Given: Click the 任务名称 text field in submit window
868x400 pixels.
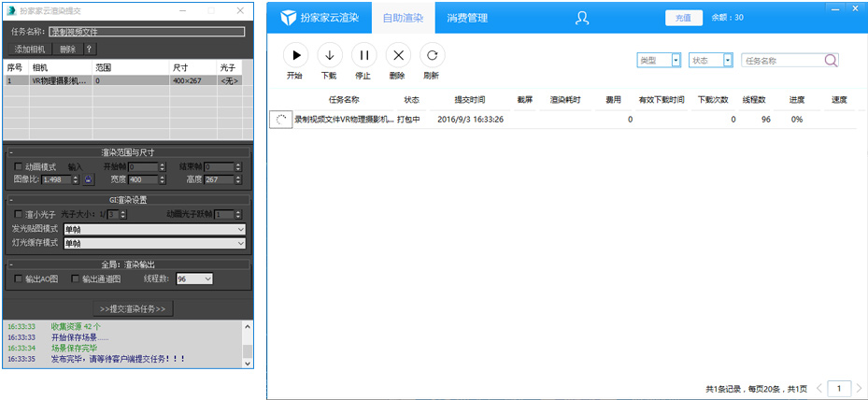Looking at the screenshot, I should coord(147,31).
